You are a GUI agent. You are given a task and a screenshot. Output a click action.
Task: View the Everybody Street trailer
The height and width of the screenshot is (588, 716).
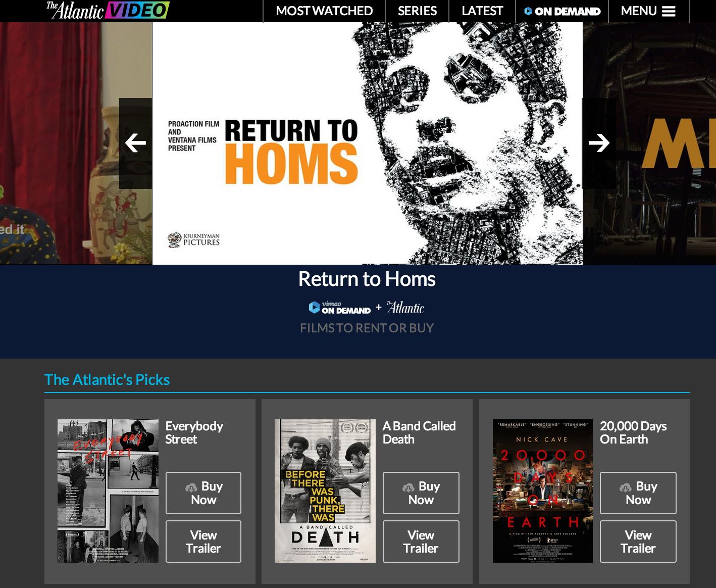[x=203, y=542]
